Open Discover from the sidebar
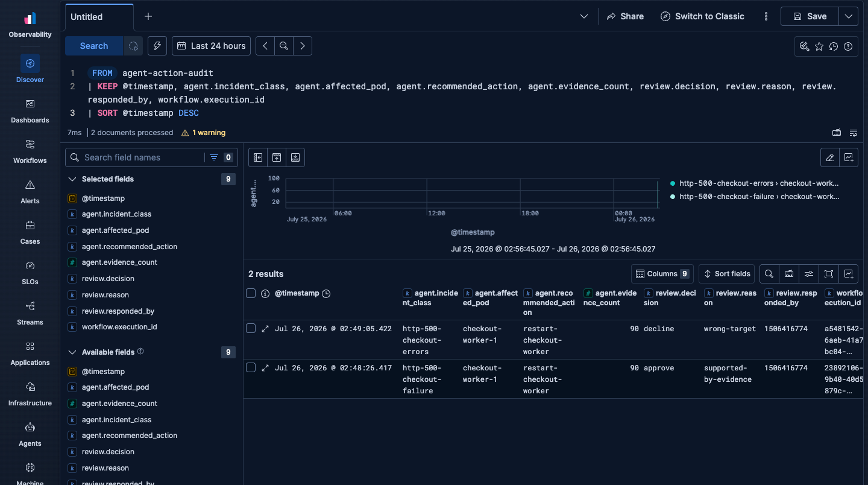868x485 pixels. [30, 69]
